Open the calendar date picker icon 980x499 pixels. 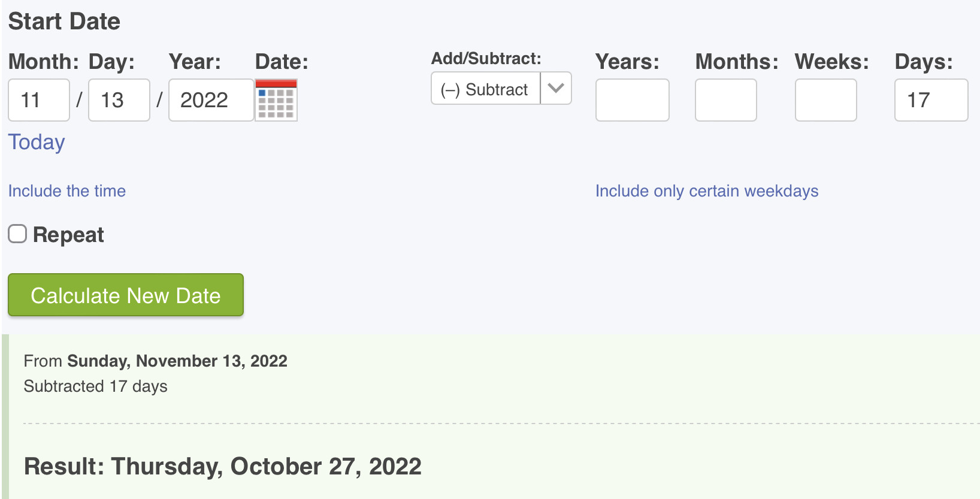[276, 100]
